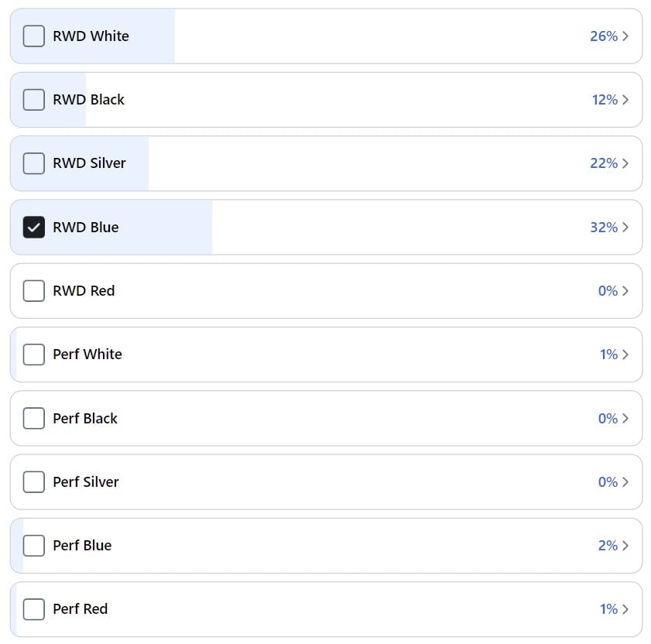Open voter details chevron for RWD Red

tap(625, 290)
